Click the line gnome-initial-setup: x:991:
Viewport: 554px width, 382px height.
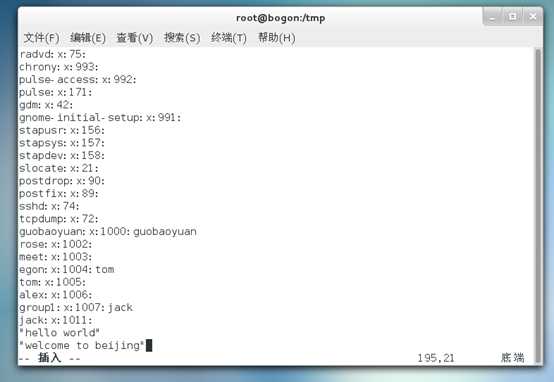(100, 118)
